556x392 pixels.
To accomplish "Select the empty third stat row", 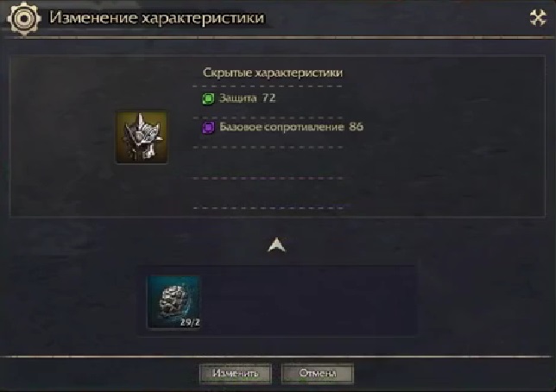I will point(268,162).
